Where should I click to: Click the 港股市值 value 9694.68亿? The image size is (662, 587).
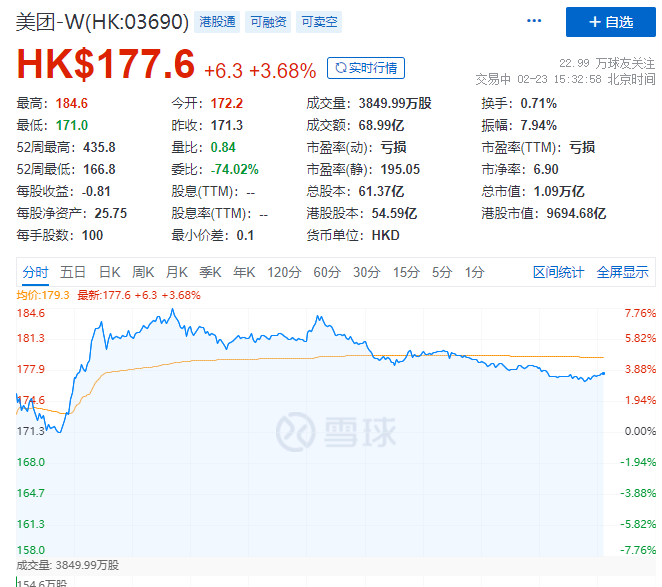[x=576, y=213]
